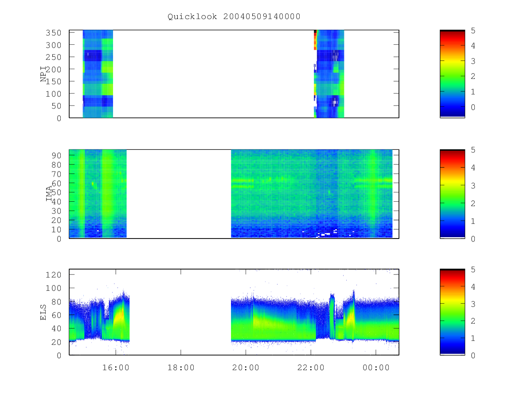
Task: Click the 90 tick on IMA axis
Action: [56, 155]
